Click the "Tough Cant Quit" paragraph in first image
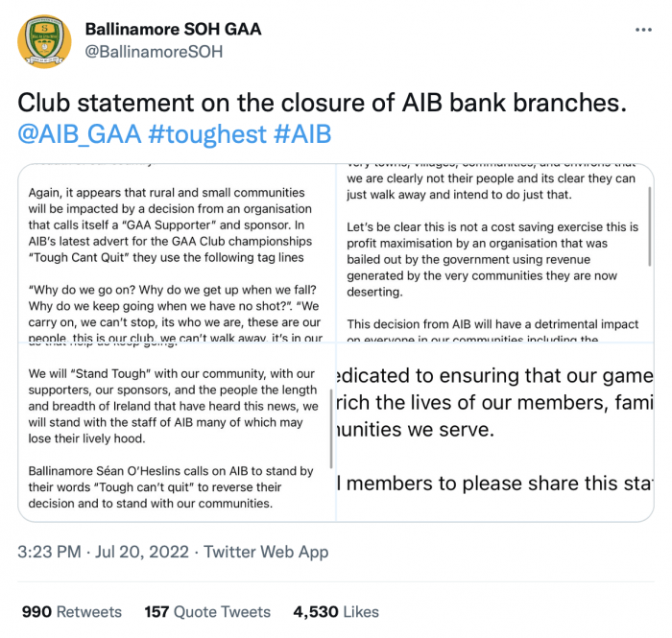This screenshot has width=672, height=638. tap(170, 225)
